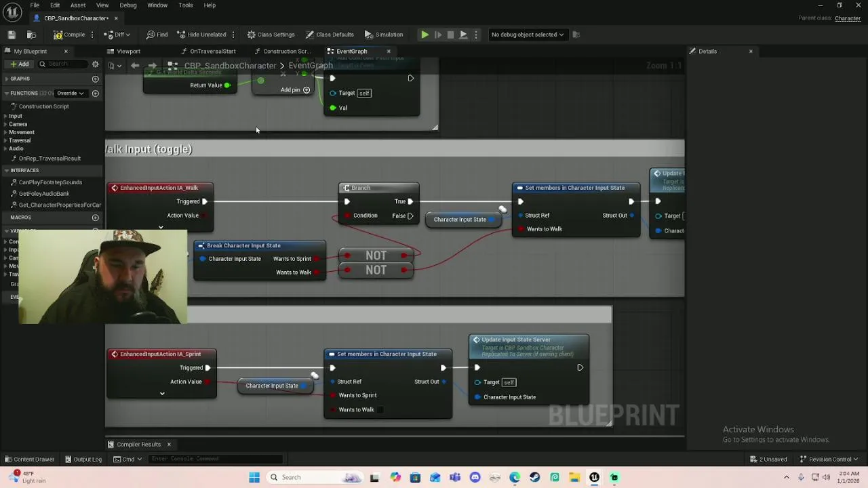Open compile options three-dot menu
This screenshot has width=868, height=488.
(x=94, y=35)
